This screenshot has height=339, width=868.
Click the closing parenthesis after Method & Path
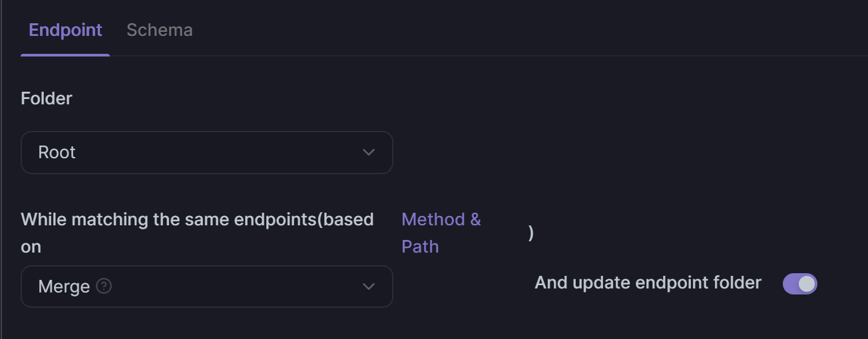point(531,233)
